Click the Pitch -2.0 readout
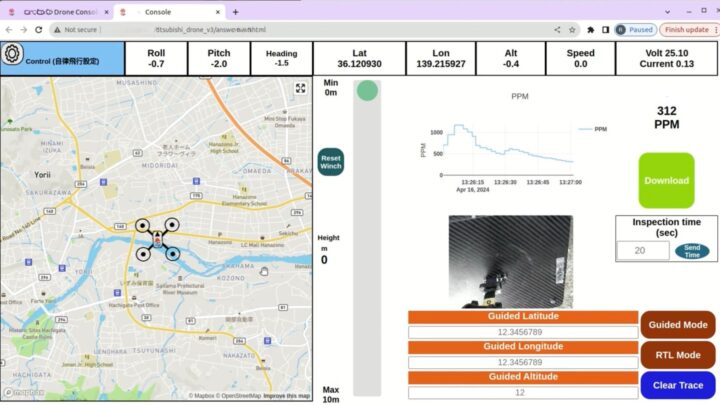Screen dimensions: 720x405 219,58
